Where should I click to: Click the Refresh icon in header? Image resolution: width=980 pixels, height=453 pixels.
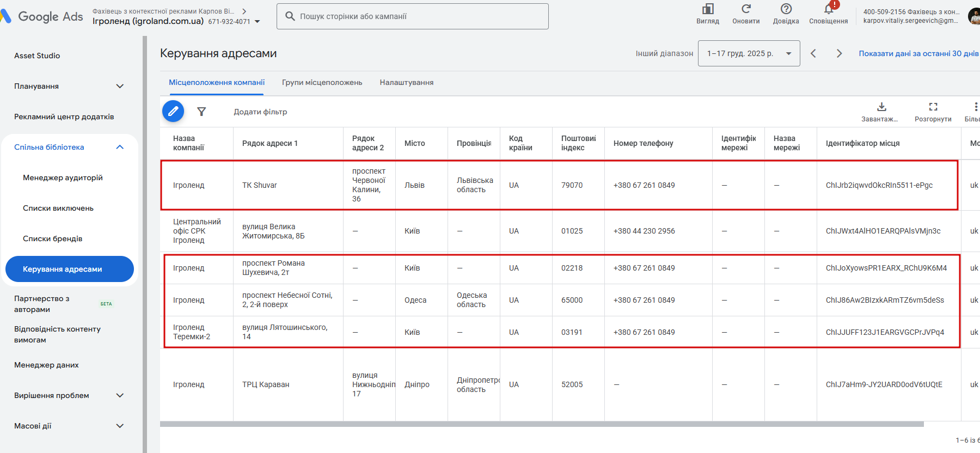746,9
